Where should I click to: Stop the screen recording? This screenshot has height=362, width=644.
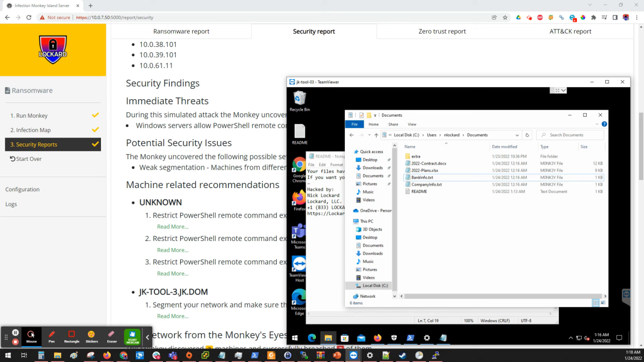[15, 341]
